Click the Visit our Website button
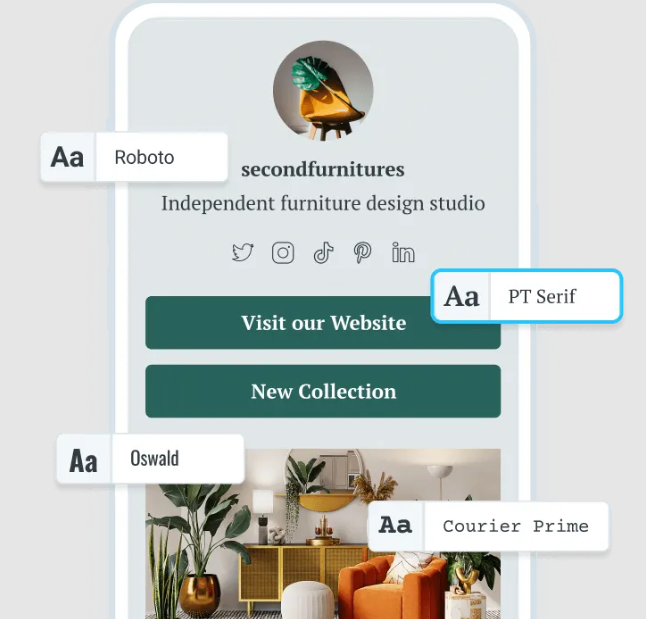 (323, 322)
